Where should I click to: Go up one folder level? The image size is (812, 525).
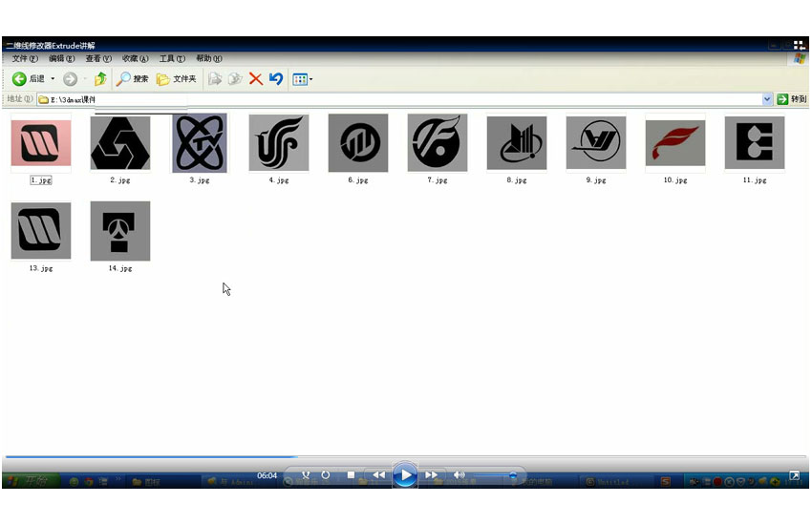pyautogui.click(x=100, y=78)
